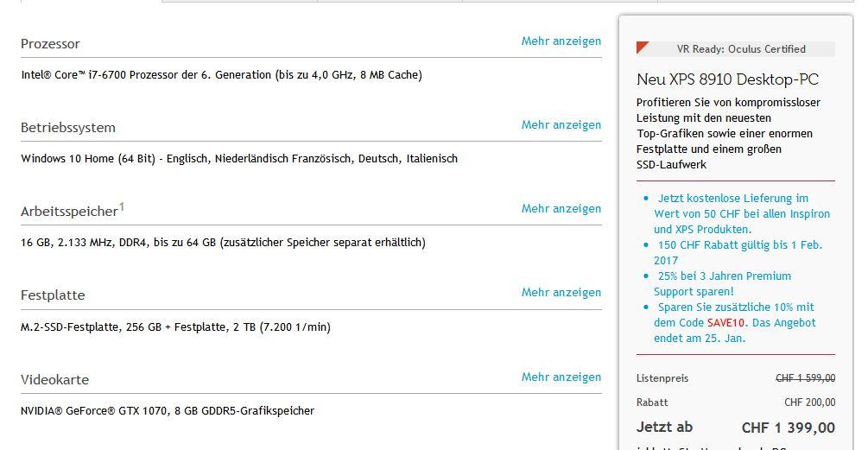
Task: Open Mehr anzeigen for Arbeitsspeicher
Action: click(561, 208)
